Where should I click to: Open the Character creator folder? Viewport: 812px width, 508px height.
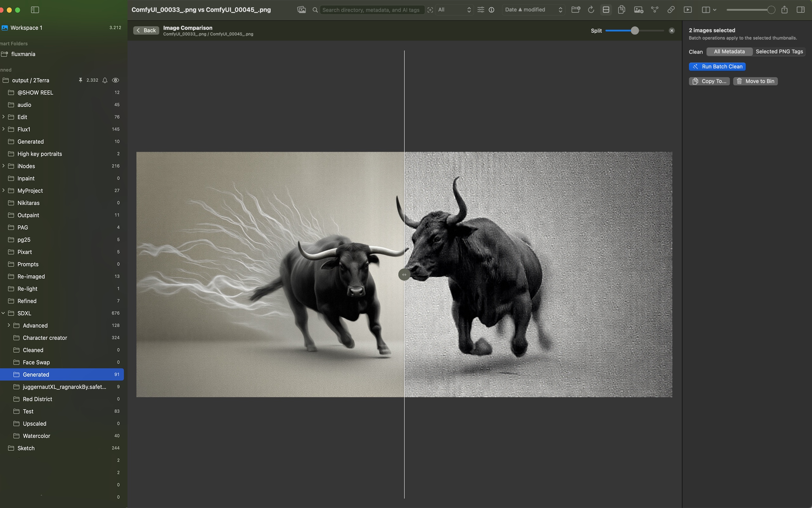point(62,338)
